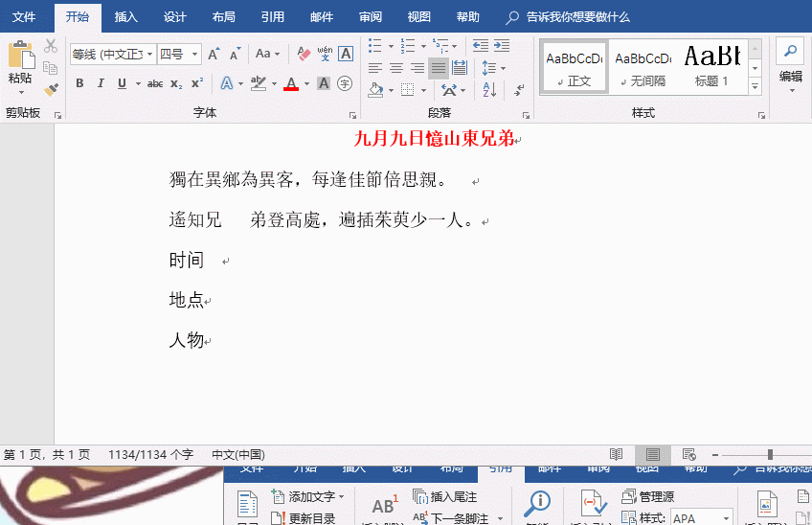
Task: Click the distributed alignment icon
Action: coord(460,68)
